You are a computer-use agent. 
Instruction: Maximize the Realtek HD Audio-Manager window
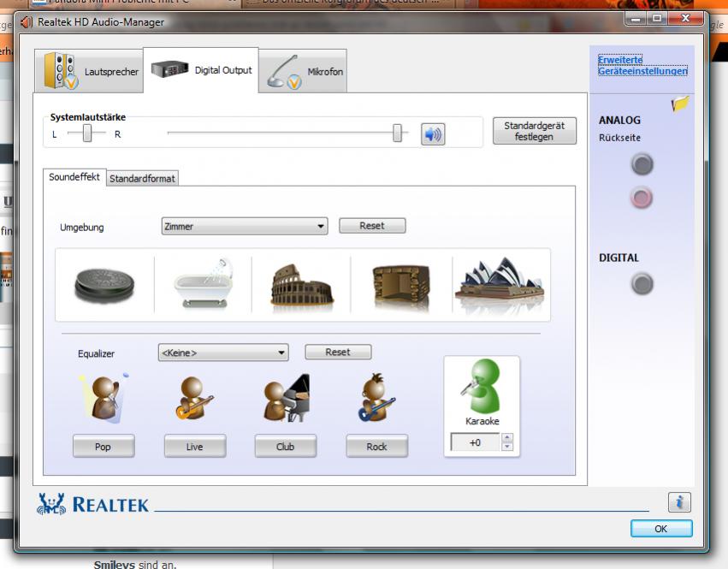(657, 19)
